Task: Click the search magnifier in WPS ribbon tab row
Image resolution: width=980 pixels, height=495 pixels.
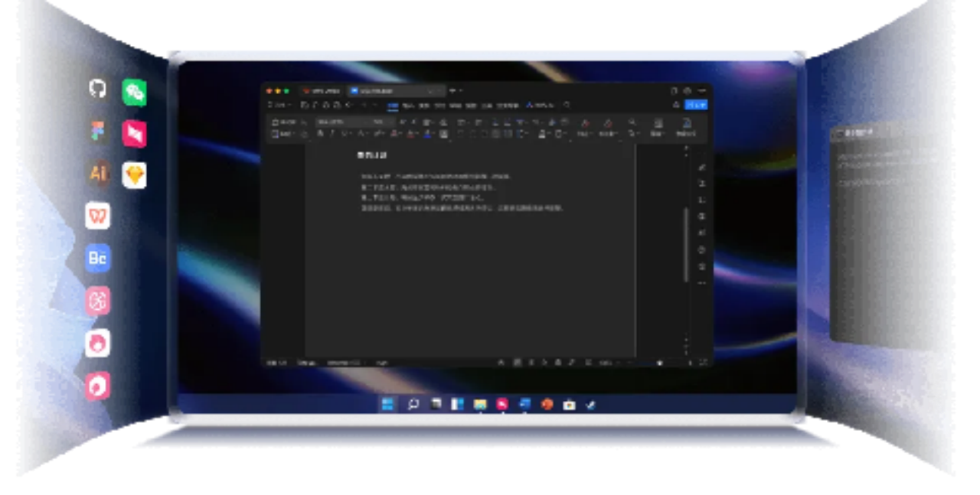Action: (567, 105)
